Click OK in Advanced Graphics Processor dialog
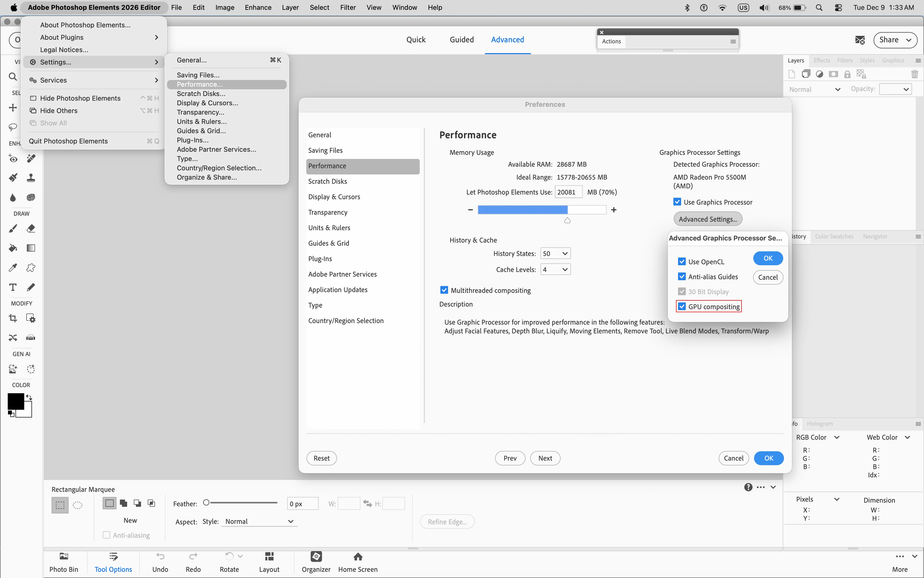The image size is (924, 578). tap(768, 258)
